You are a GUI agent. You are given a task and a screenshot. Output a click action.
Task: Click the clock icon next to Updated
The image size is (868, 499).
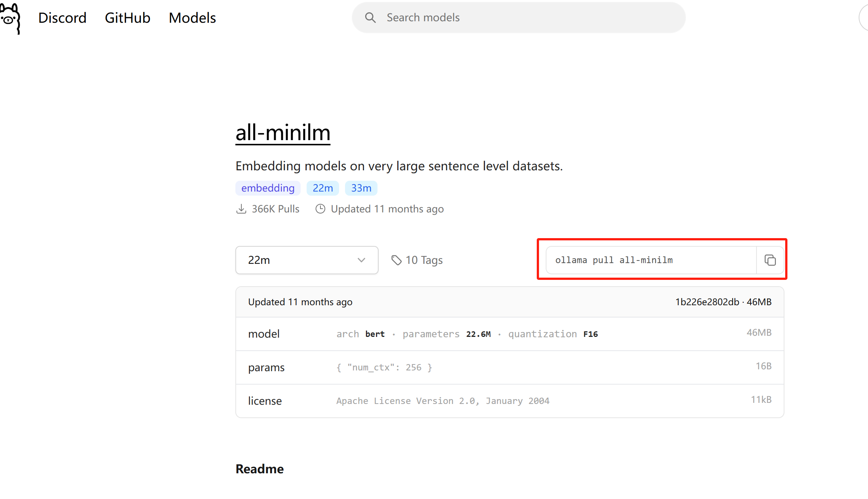[x=320, y=209]
